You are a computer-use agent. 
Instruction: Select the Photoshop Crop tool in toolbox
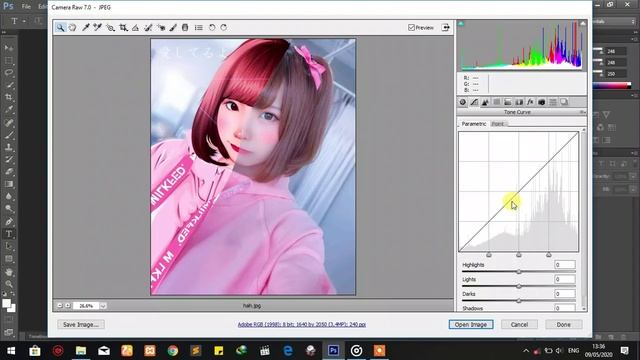tap(9, 97)
